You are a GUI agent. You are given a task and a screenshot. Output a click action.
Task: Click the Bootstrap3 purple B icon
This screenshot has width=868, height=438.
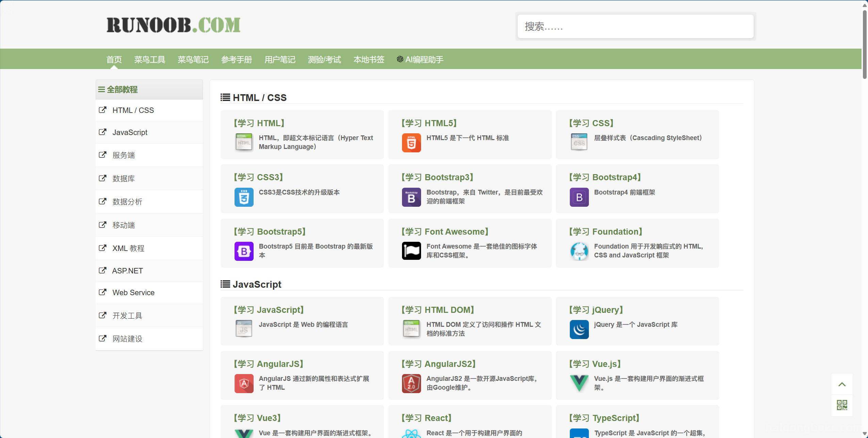click(x=411, y=197)
